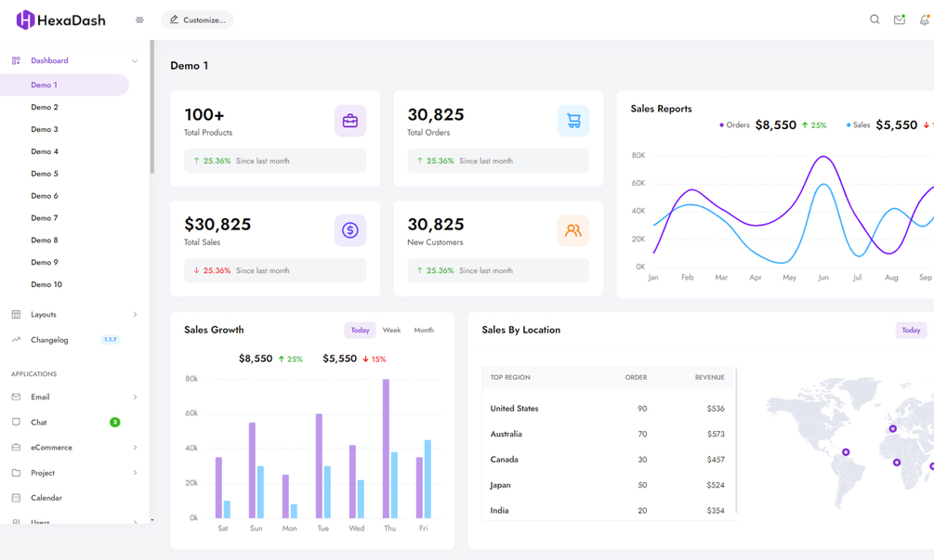Viewport: 934px width, 560px height.
Task: Expand the eCommerce submenu arrow
Action: pyautogui.click(x=135, y=448)
